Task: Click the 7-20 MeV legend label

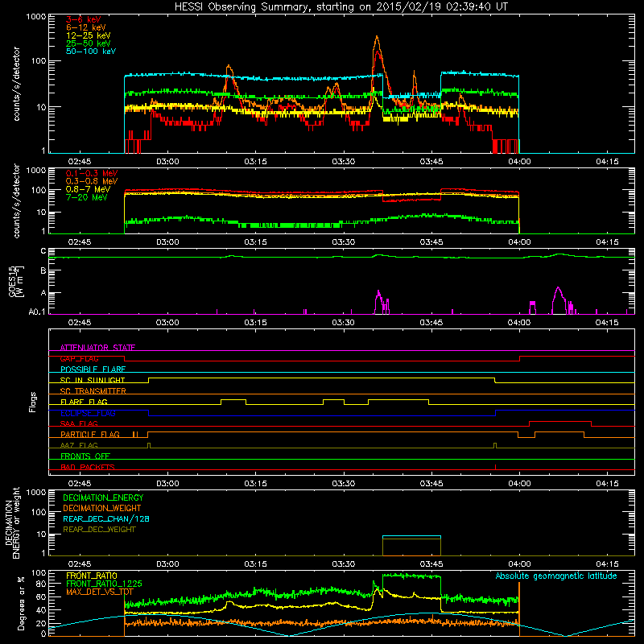Action: click(x=87, y=197)
